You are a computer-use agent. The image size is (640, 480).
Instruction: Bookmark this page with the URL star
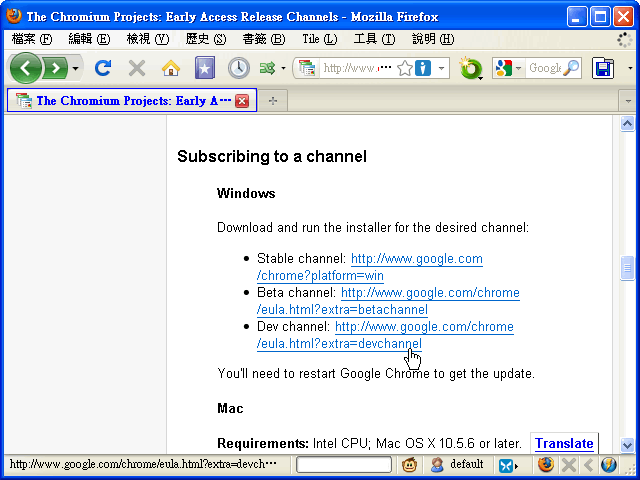[405, 68]
